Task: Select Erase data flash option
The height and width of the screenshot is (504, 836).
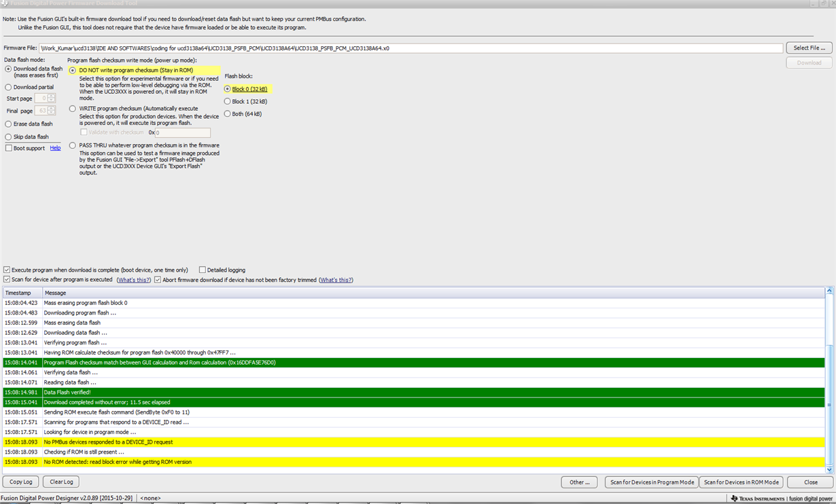Action: (x=8, y=124)
